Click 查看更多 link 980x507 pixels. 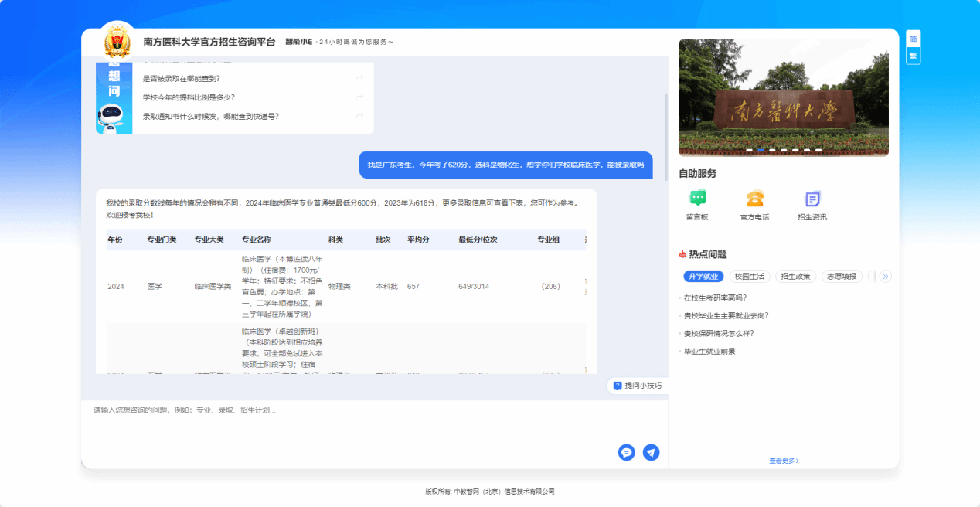click(x=784, y=461)
